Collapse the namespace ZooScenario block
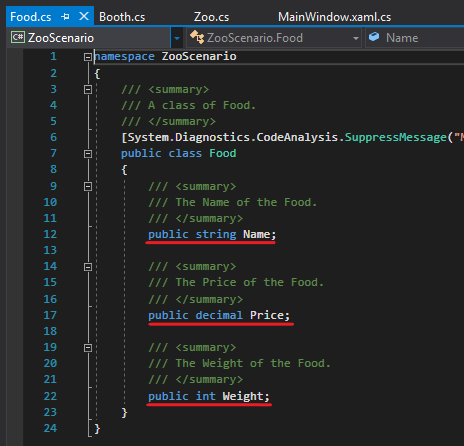Viewport: 464px width, 446px height. [88, 57]
